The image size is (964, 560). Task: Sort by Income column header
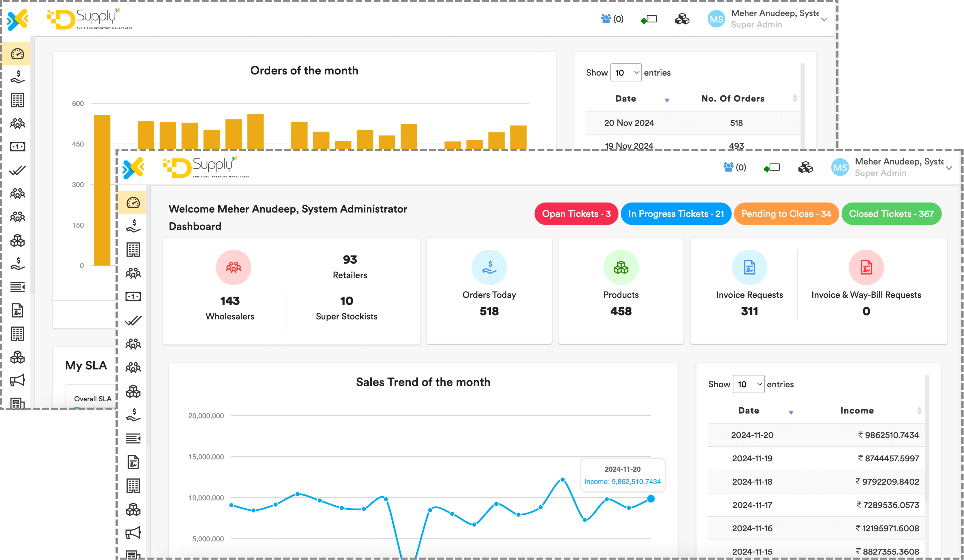click(857, 410)
